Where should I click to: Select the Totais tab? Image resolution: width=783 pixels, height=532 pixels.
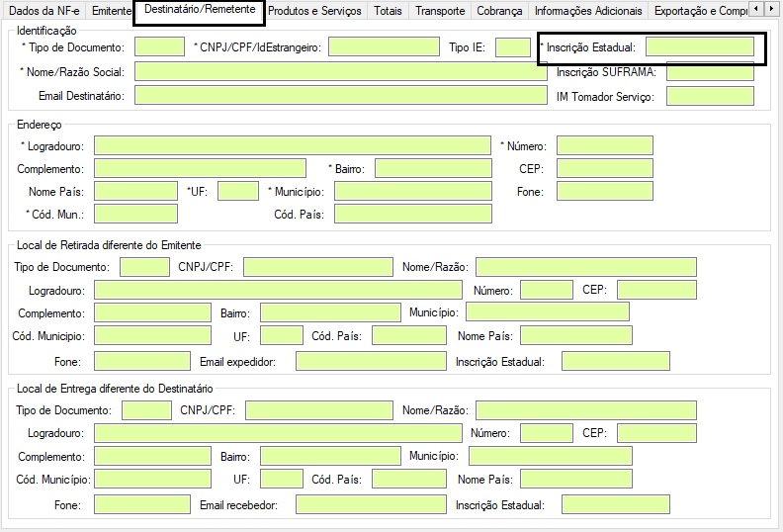pos(388,11)
